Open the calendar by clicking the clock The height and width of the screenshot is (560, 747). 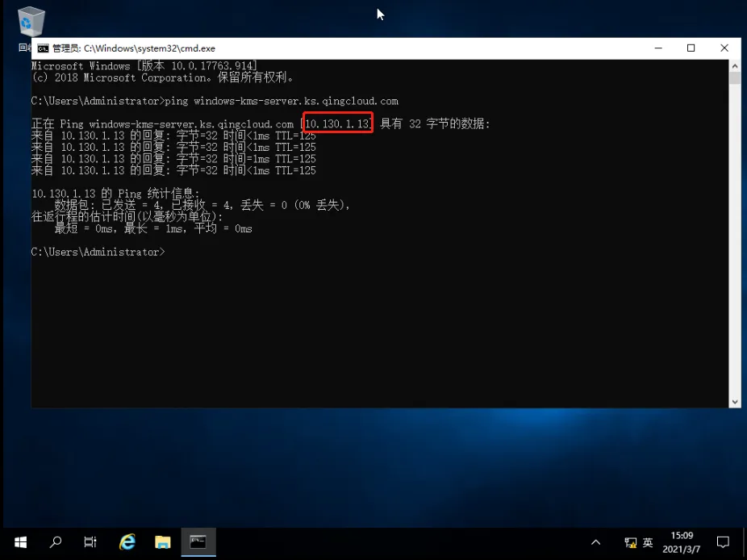click(x=682, y=541)
